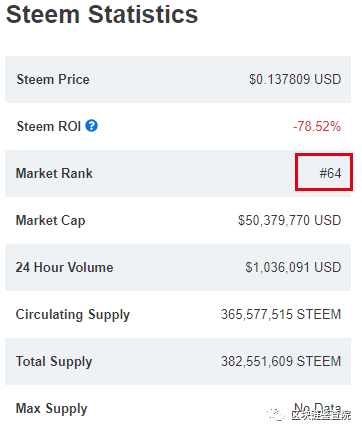The width and height of the screenshot is (362, 432).
Task: Click the 382,551,609 STEEM total value
Action: click(281, 361)
